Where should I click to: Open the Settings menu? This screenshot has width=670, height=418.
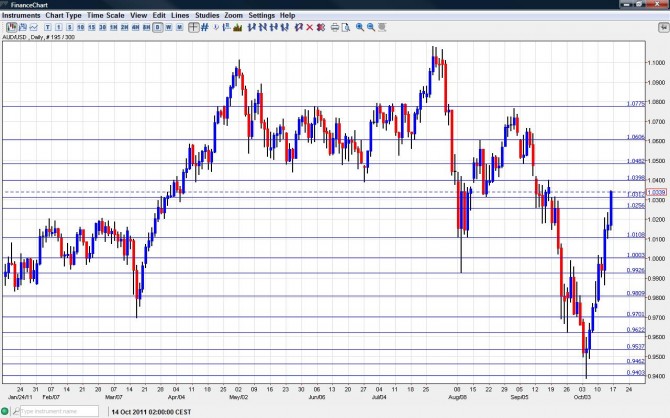(x=262, y=15)
